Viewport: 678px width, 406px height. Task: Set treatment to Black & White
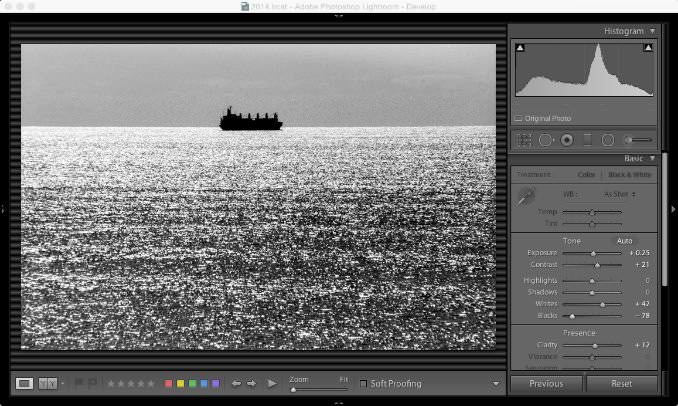coord(629,175)
